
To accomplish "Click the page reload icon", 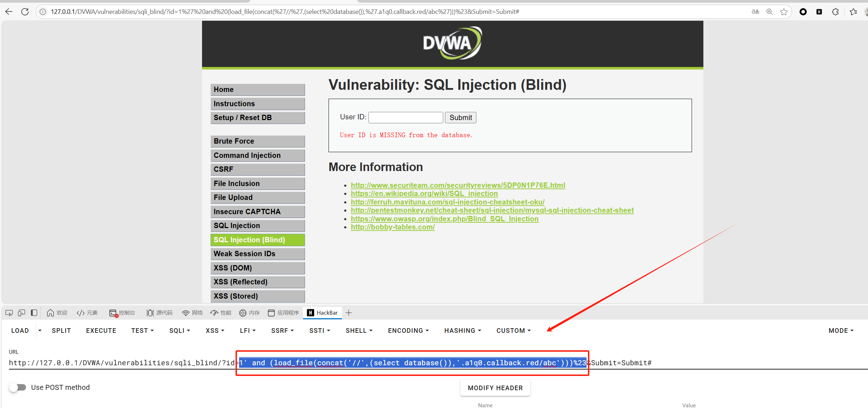I will [25, 12].
